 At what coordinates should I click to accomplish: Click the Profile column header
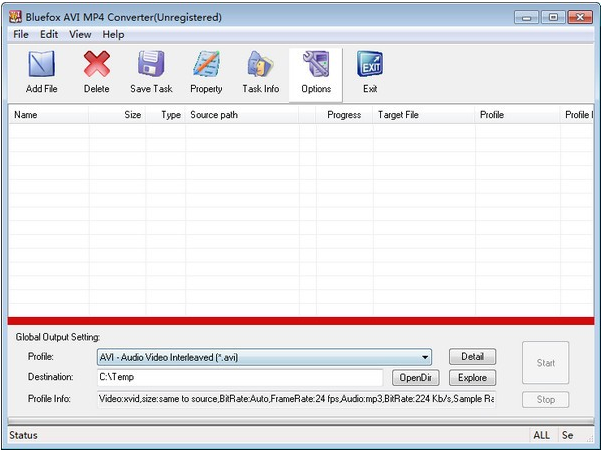coord(517,115)
